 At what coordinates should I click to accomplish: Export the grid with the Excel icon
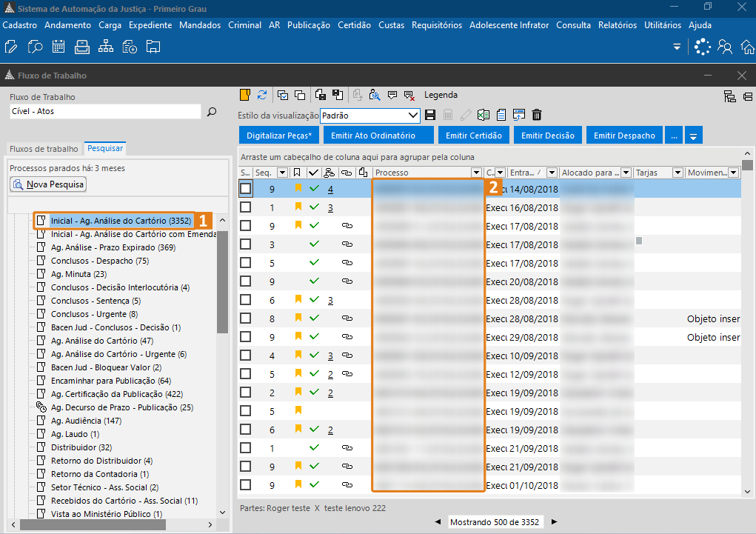483,115
